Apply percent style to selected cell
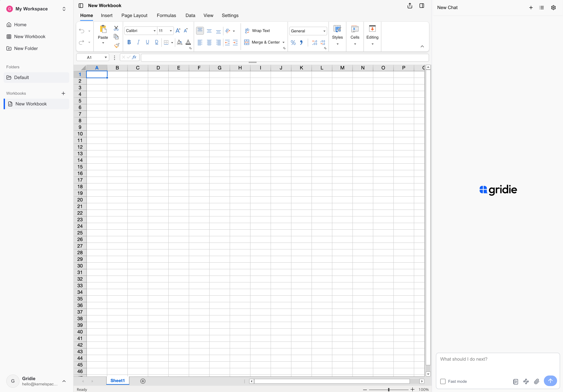 tap(293, 43)
